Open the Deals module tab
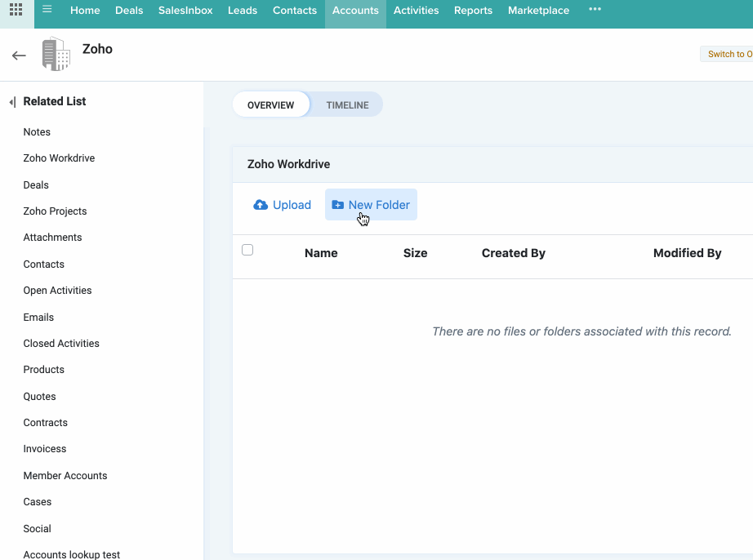This screenshot has height=560, width=753. (x=129, y=10)
